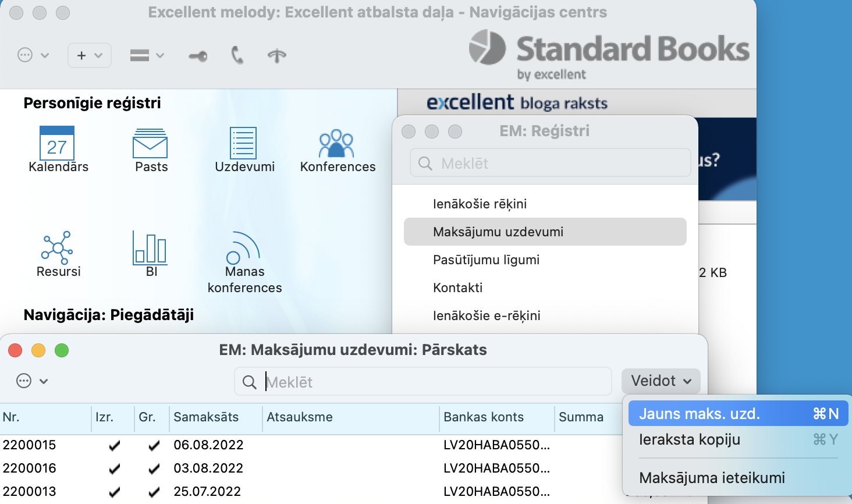Open the Kalendārs calendar icon
Image resolution: width=852 pixels, height=504 pixels.
click(57, 143)
